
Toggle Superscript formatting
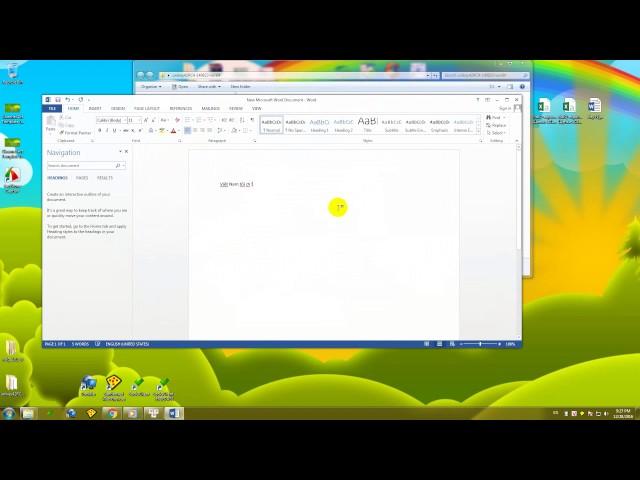click(x=140, y=131)
